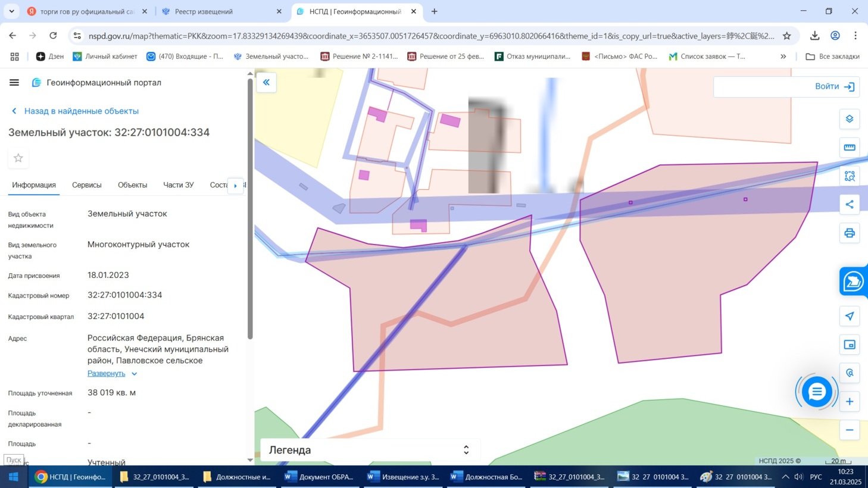Click the share map icon
This screenshot has width=868, height=488.
pos(850,205)
